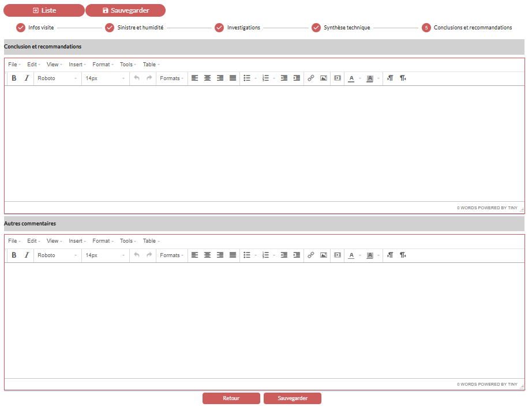Go to Sinistre et humidité step

(134, 28)
